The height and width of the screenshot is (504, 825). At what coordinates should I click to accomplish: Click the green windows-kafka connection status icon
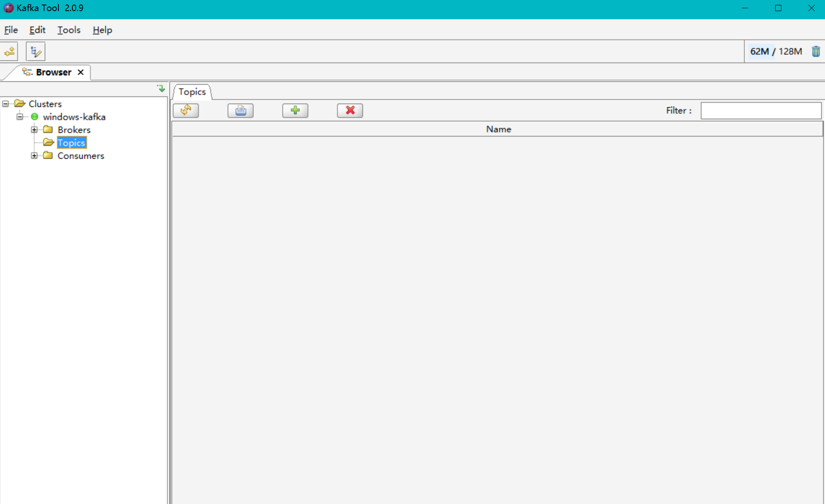(x=35, y=117)
